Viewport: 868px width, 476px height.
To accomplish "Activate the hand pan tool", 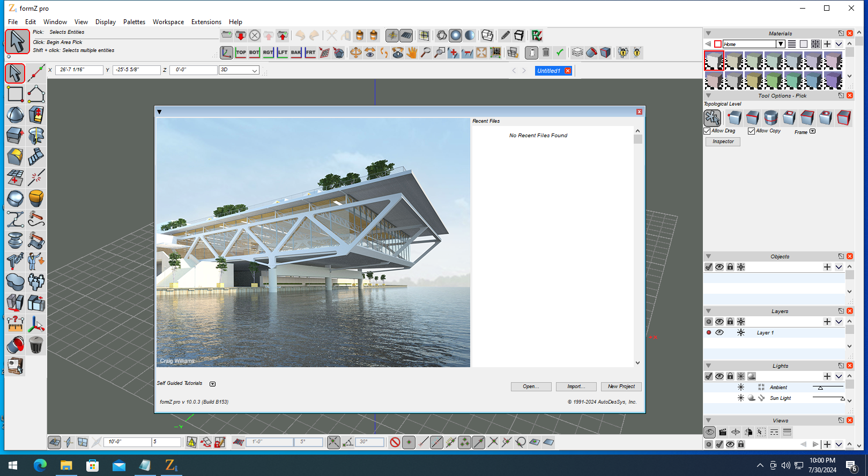I will (x=412, y=53).
